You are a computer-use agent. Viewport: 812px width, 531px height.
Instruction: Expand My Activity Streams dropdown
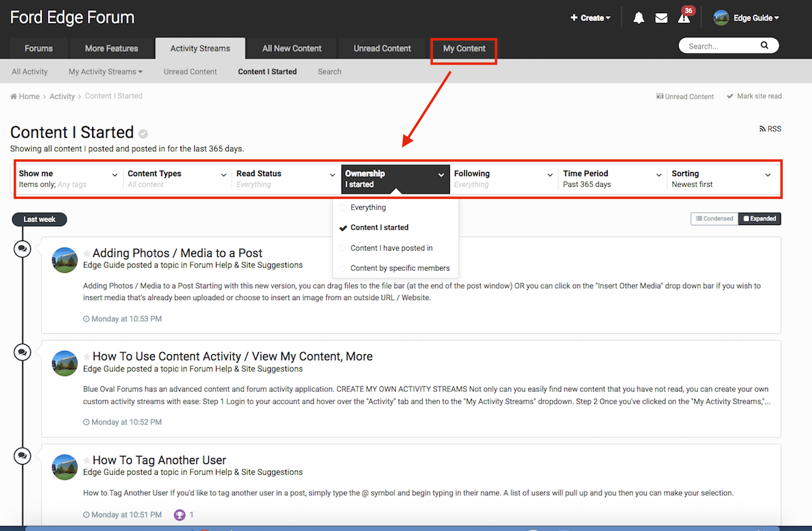[106, 72]
